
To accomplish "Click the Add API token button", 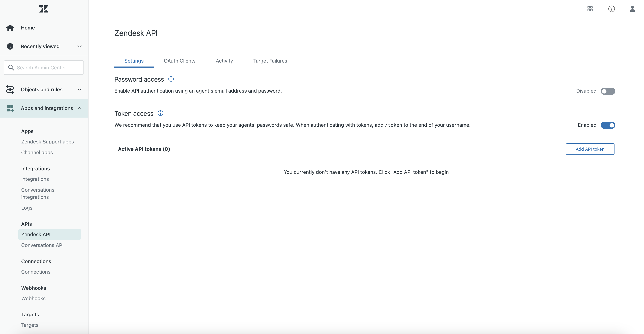I will [x=590, y=149].
